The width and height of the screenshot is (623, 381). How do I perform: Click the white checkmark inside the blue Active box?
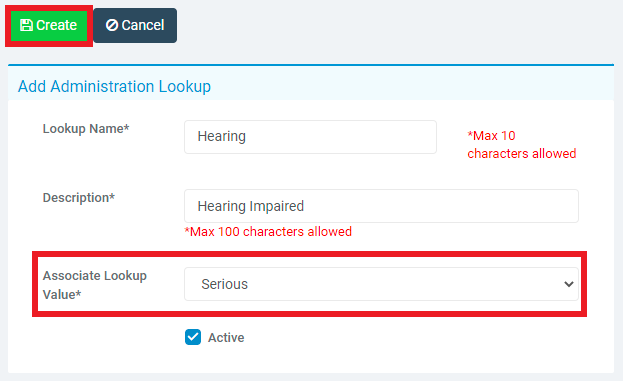point(193,337)
